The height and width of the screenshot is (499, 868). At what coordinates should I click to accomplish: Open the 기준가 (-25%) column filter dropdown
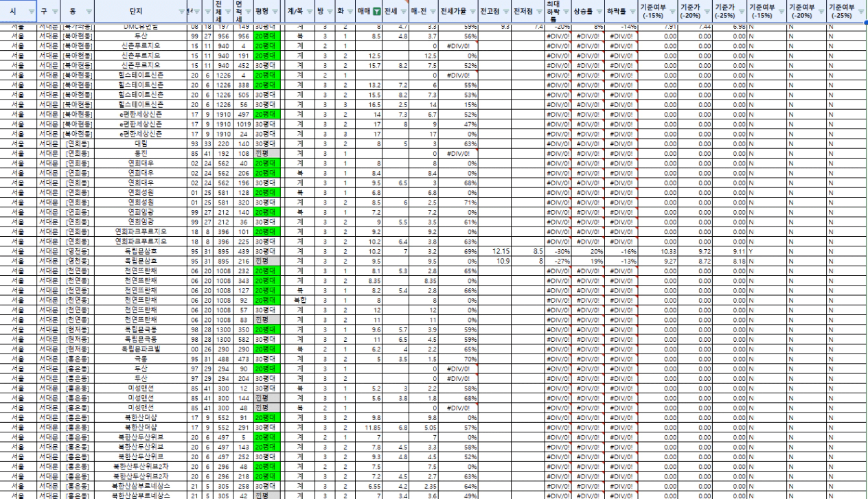coord(740,12)
